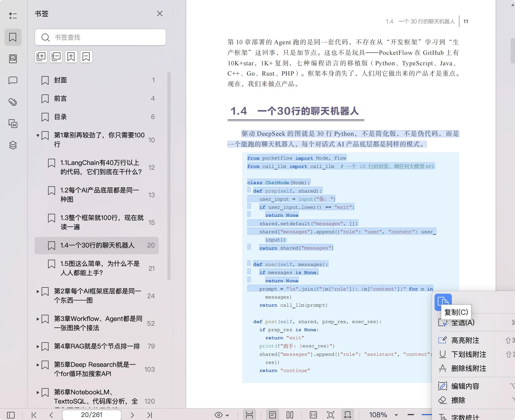Go to last page
Viewport: 515px width, 420px height.
click(x=150, y=415)
